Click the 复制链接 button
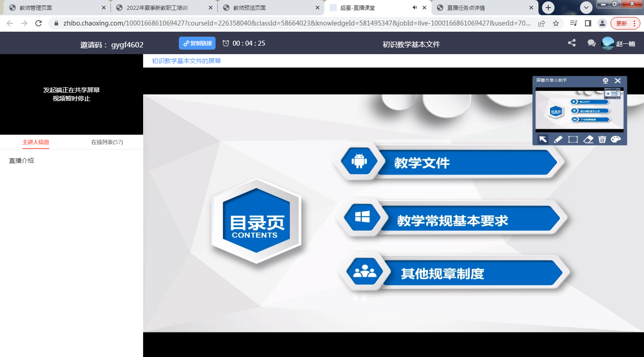 point(197,43)
